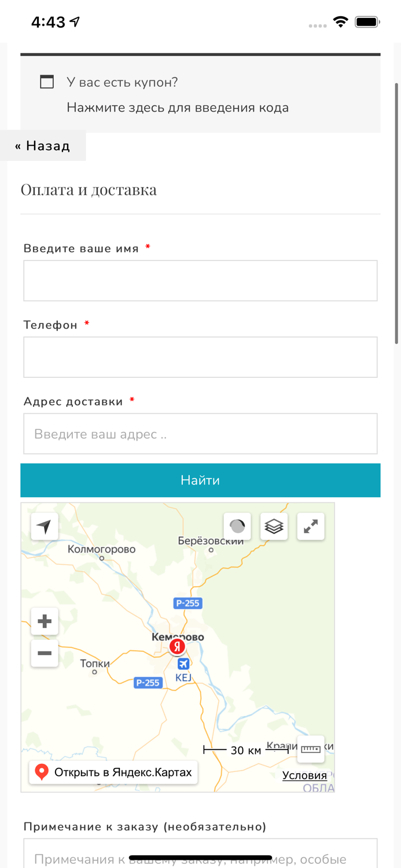Zoom out on the map with minus icon
The image size is (401, 868).
[x=45, y=653]
